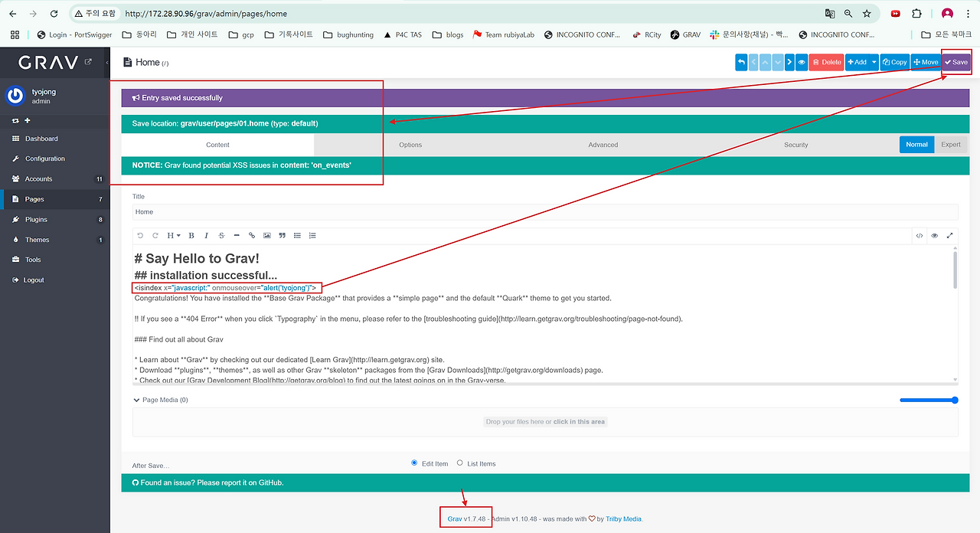Viewport: 980px width, 533px height.
Task: Undo in the markdown editor toolbar
Action: pyautogui.click(x=140, y=235)
